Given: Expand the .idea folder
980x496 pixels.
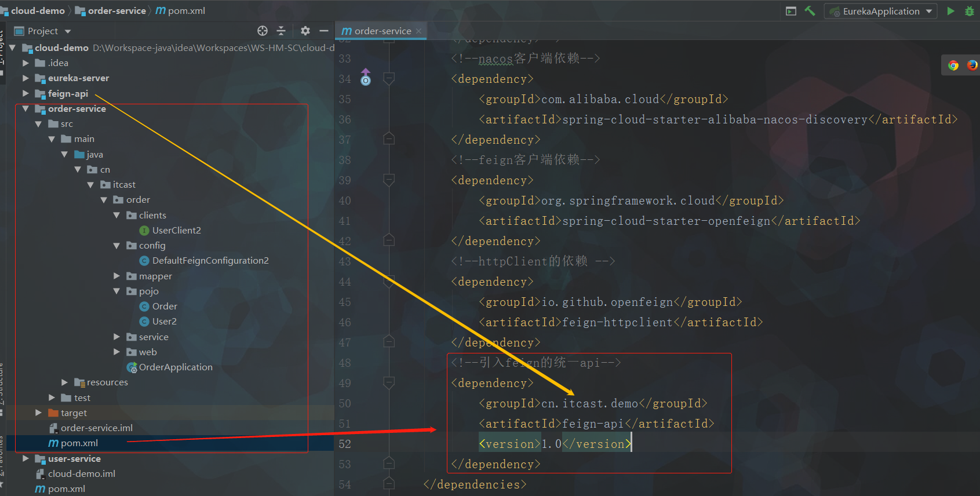Looking at the screenshot, I should point(25,63).
